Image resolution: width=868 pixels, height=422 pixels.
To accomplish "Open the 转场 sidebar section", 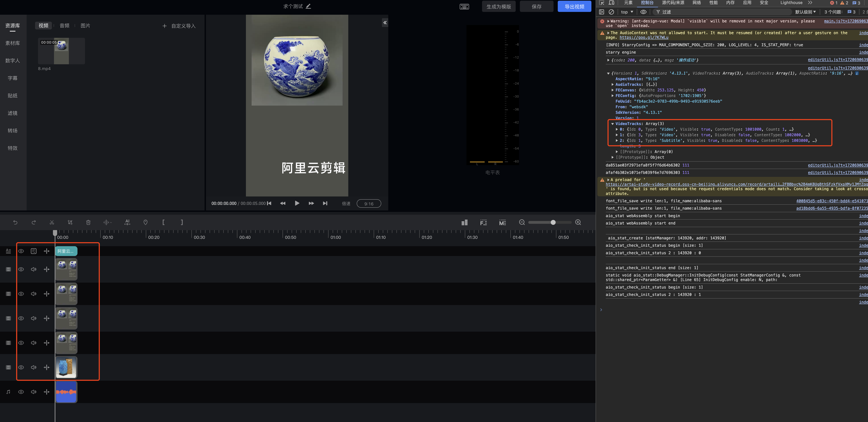I will point(12,131).
